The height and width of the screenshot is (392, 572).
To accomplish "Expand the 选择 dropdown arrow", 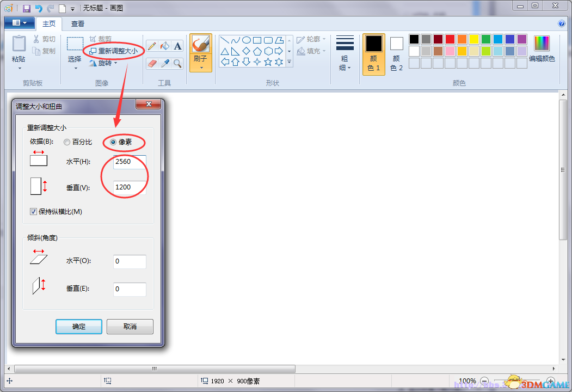I will [x=76, y=68].
